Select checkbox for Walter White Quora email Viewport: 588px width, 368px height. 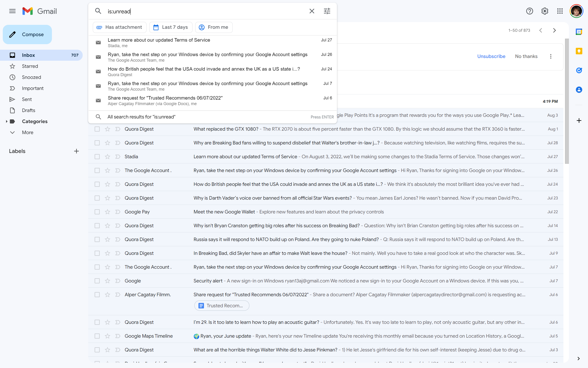tap(97, 350)
